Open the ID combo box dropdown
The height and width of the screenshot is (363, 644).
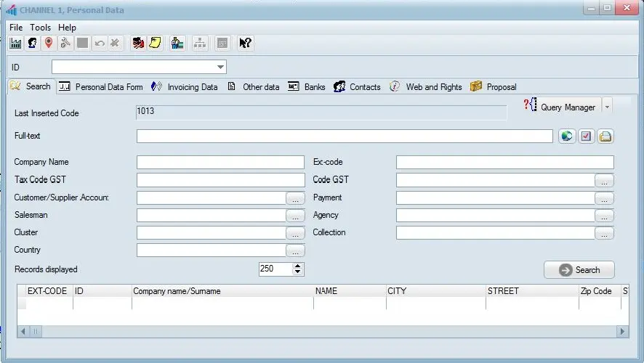[x=221, y=68]
